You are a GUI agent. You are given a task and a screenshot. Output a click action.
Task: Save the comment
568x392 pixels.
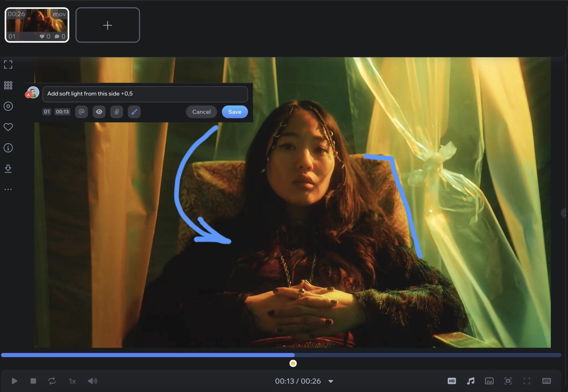point(235,112)
